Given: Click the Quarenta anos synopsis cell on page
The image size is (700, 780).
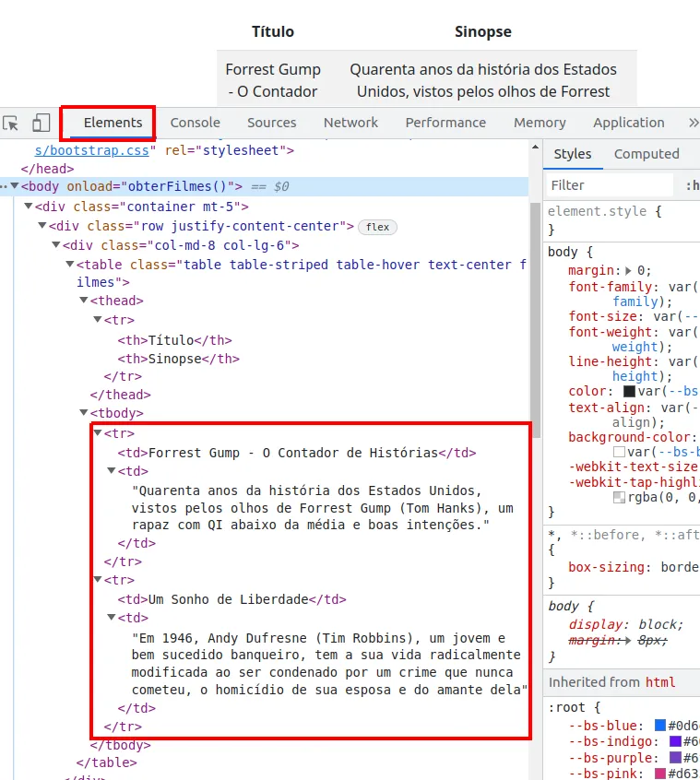Looking at the screenshot, I should click(x=483, y=80).
